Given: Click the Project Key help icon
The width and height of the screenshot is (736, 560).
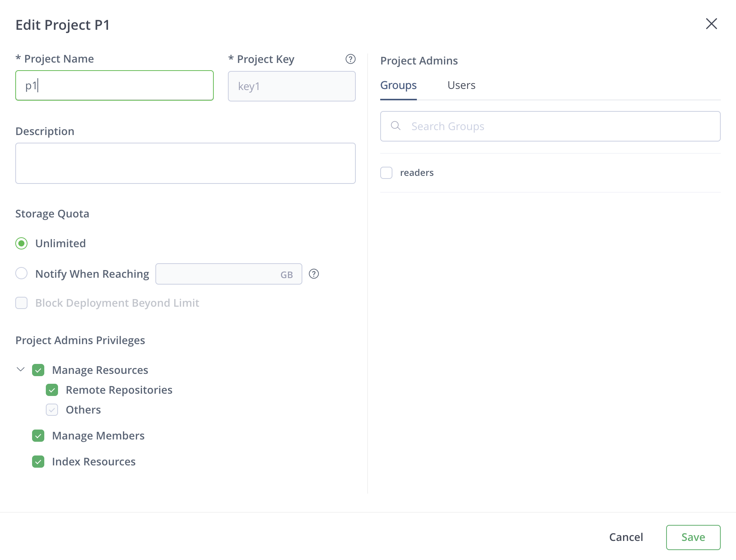Looking at the screenshot, I should 350,59.
